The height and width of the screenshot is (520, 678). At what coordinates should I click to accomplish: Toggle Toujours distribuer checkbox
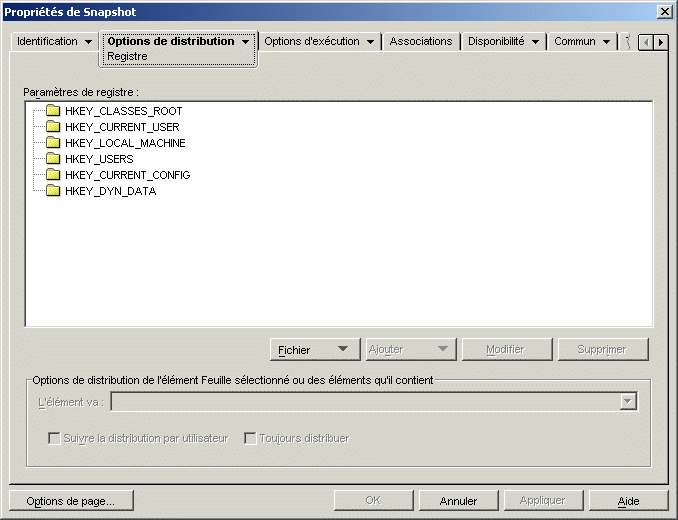tap(250, 438)
